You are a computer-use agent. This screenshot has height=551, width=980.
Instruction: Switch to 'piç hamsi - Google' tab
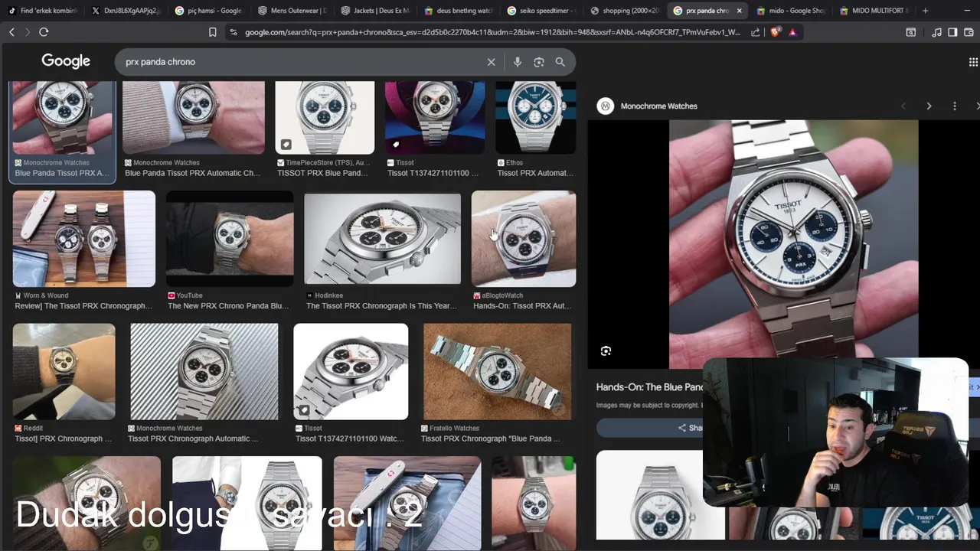208,11
